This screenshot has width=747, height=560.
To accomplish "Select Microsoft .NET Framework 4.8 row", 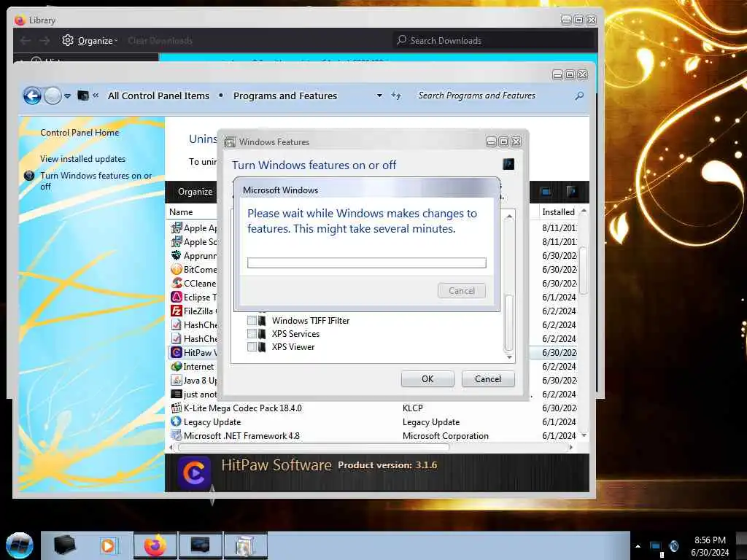I will (x=373, y=436).
